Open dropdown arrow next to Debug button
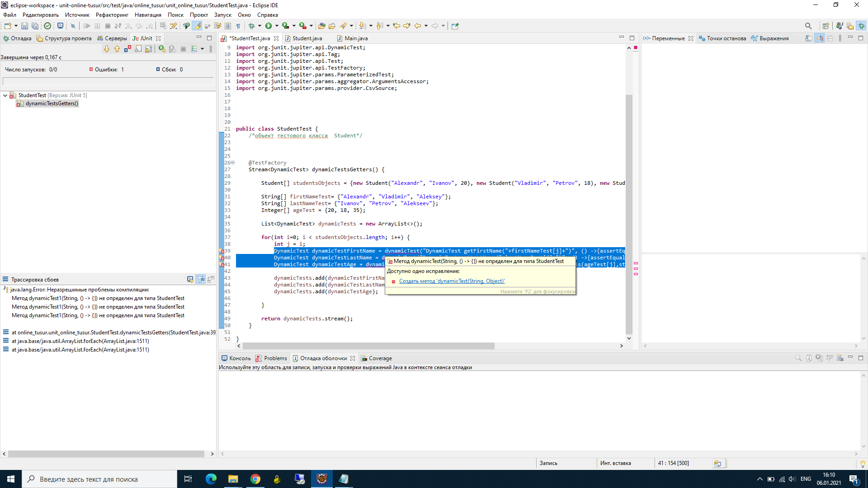 pos(259,26)
